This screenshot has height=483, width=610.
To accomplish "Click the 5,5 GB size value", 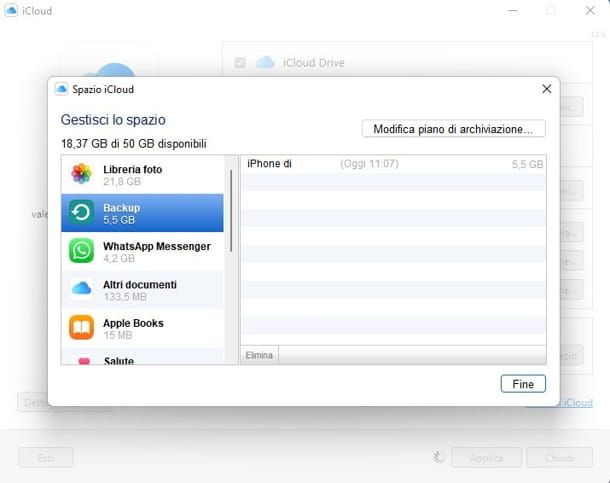I will pyautogui.click(x=527, y=164).
